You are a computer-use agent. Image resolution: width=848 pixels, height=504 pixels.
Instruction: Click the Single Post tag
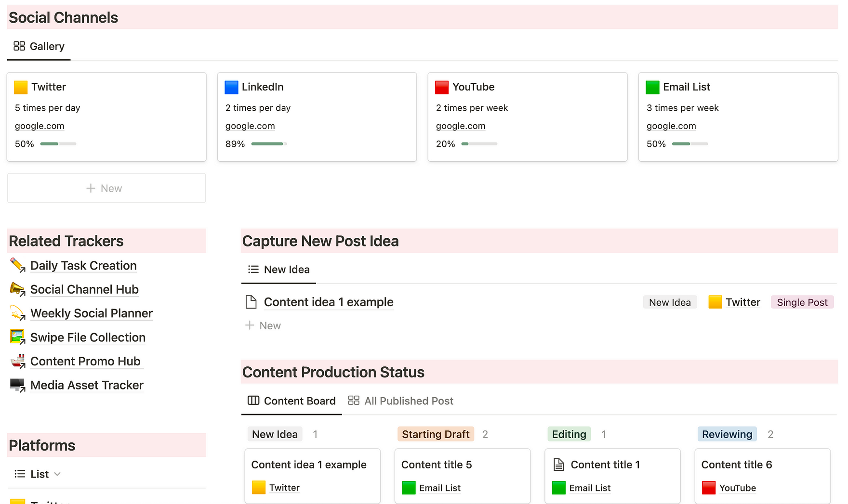[802, 302]
